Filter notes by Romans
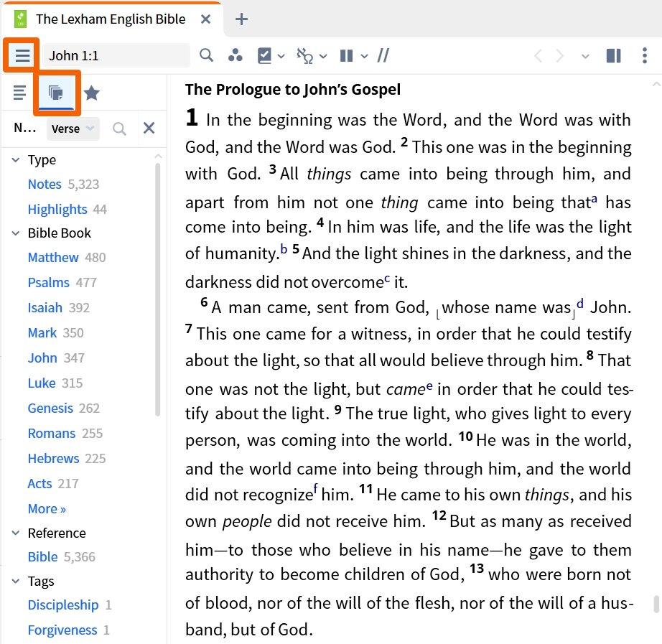662x644 pixels. coord(52,433)
